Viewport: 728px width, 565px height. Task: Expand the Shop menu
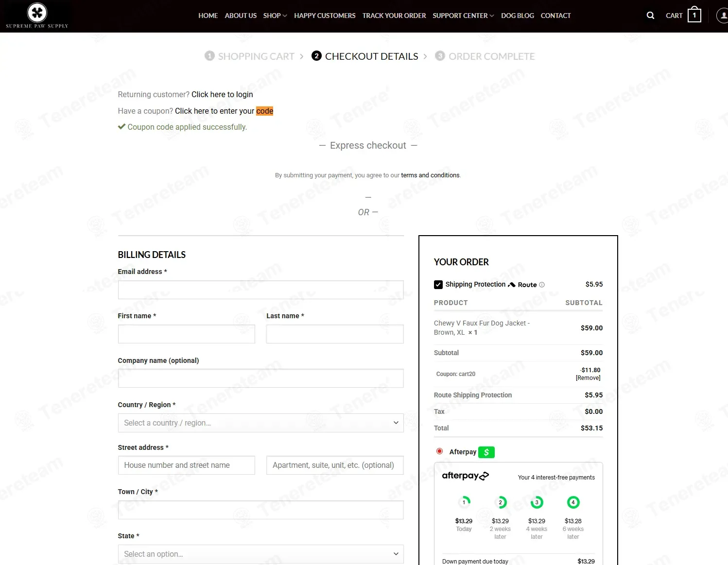tap(275, 16)
